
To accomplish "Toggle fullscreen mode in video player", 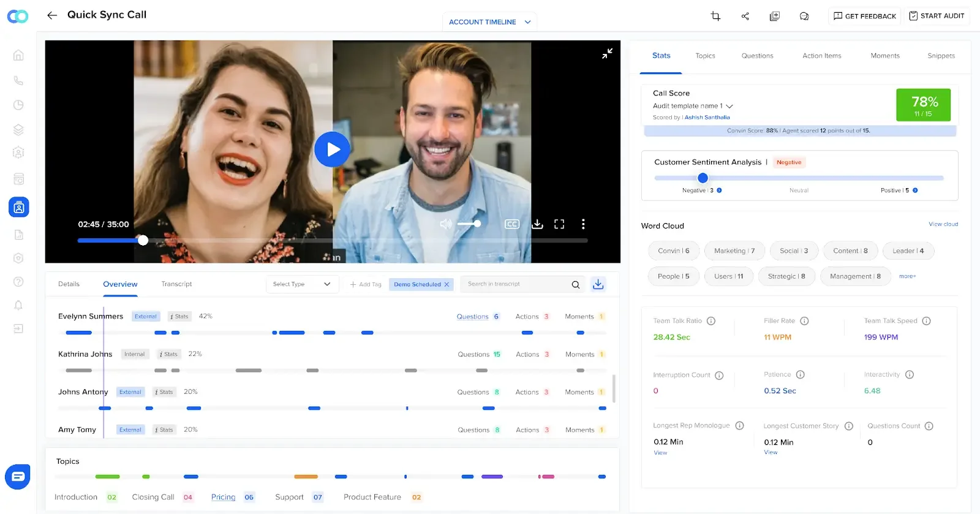I will click(559, 224).
